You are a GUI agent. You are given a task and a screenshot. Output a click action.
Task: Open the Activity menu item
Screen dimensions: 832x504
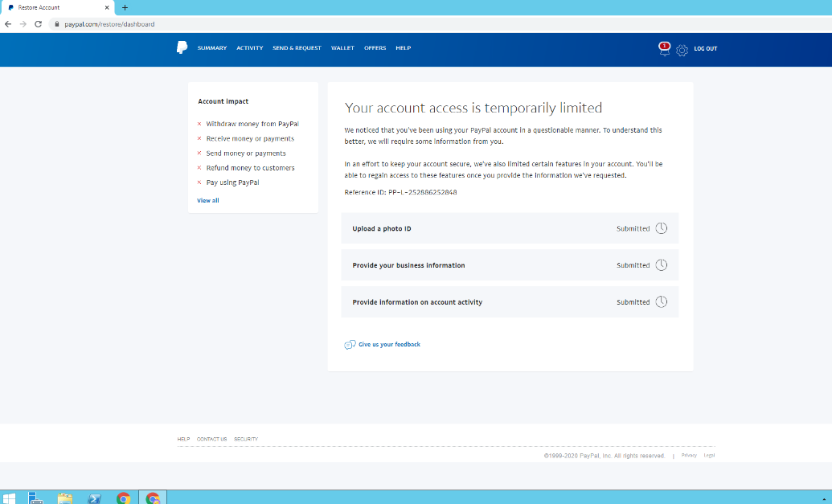250,47
